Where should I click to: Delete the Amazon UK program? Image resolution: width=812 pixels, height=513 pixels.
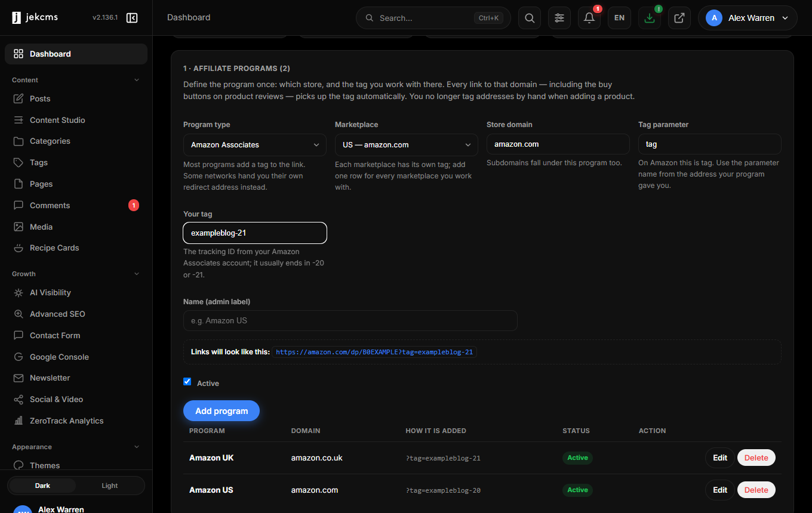point(756,458)
